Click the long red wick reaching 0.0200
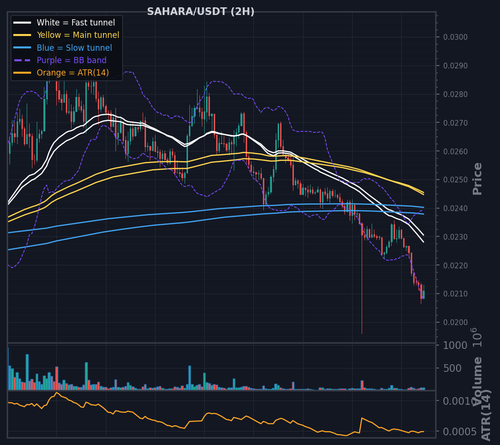Image resolution: width=500 pixels, height=445 pixels. [x=362, y=283]
